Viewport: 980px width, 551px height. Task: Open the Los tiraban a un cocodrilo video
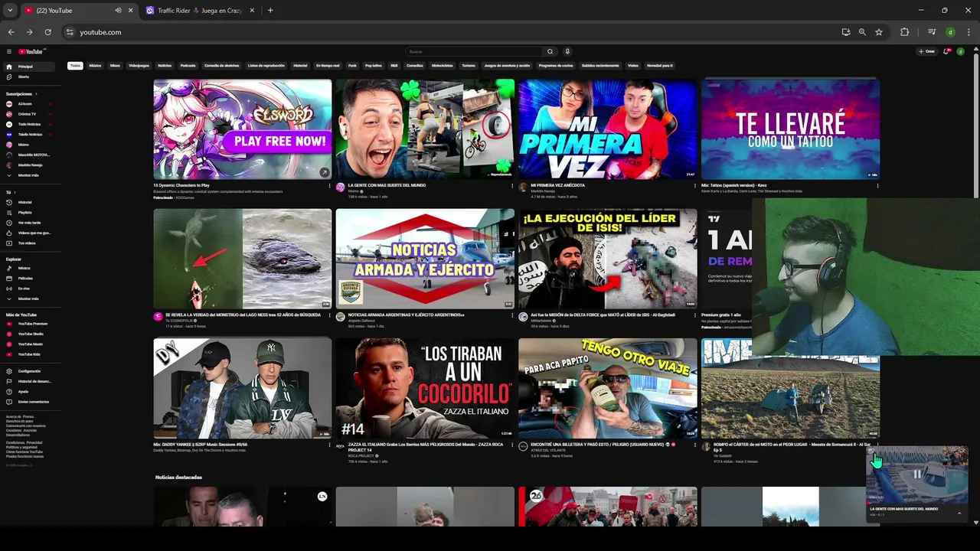pos(425,388)
